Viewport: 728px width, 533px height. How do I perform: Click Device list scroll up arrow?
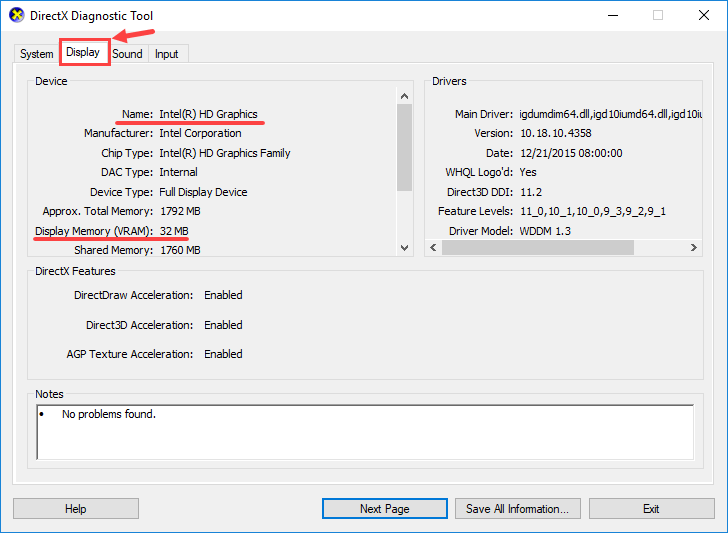coord(404,96)
